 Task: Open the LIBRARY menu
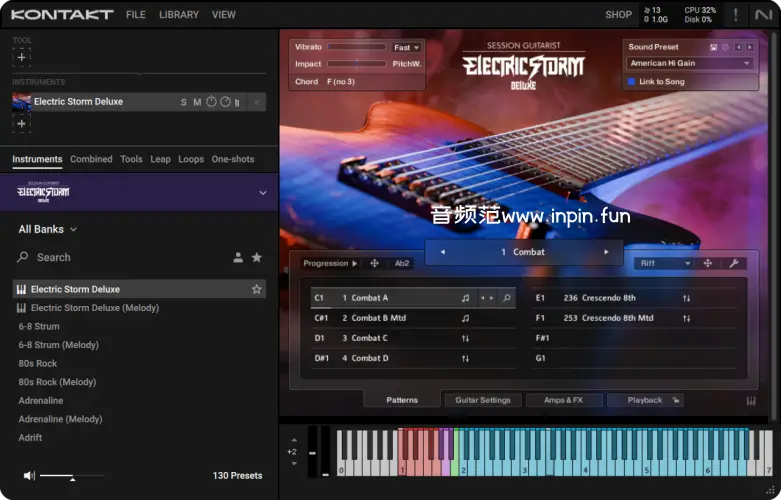pos(179,15)
